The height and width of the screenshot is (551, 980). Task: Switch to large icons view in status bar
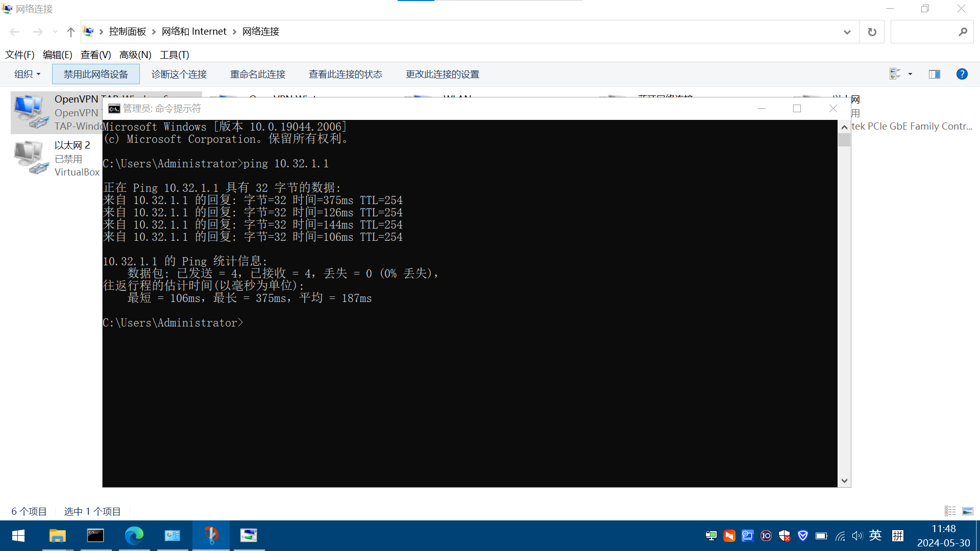coord(967,511)
